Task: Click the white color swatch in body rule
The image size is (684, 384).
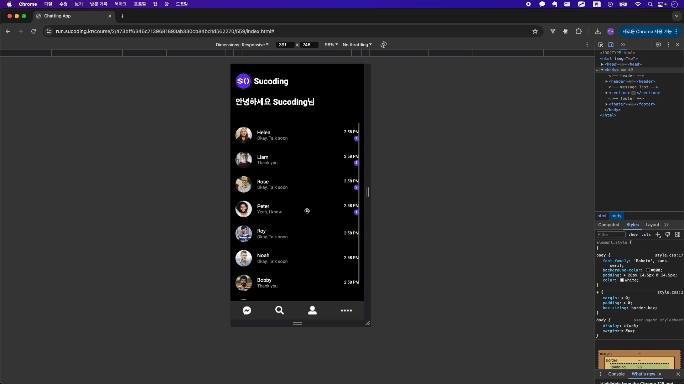Action: [622, 280]
